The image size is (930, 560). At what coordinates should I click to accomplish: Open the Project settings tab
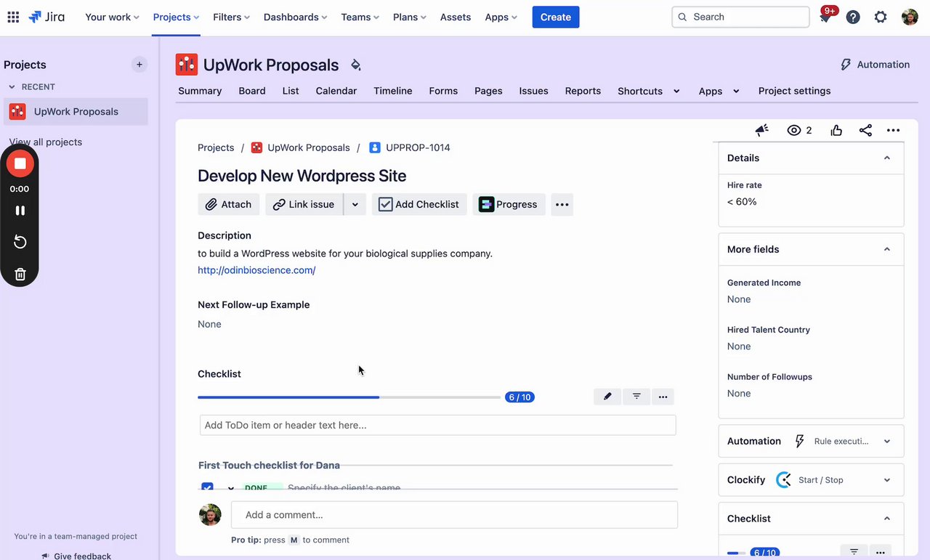pyautogui.click(x=794, y=91)
